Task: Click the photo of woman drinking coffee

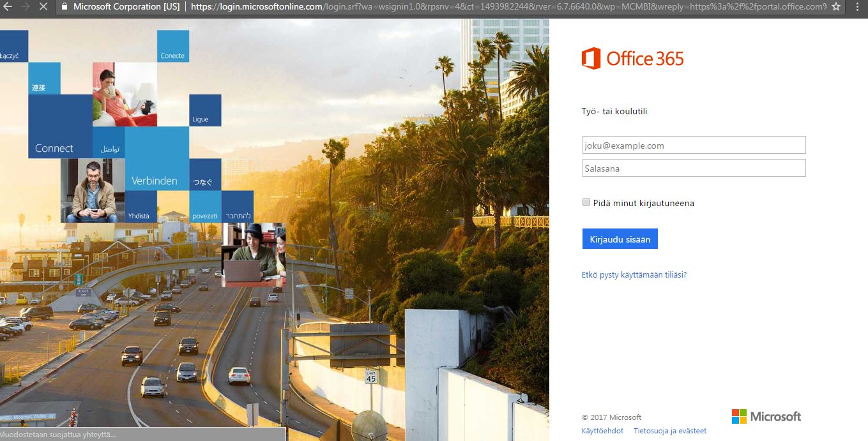Action: (x=125, y=94)
